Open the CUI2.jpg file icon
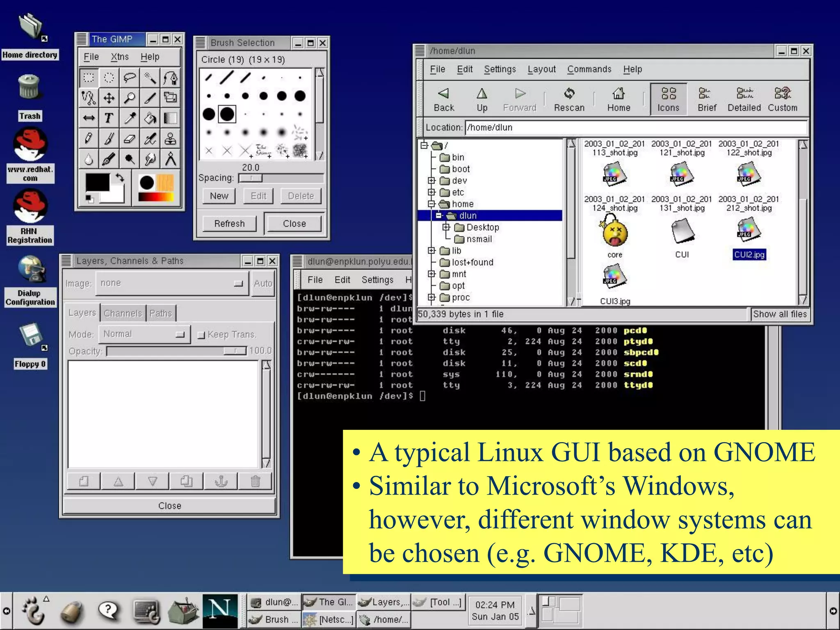Image resolution: width=840 pixels, height=630 pixels. click(749, 230)
